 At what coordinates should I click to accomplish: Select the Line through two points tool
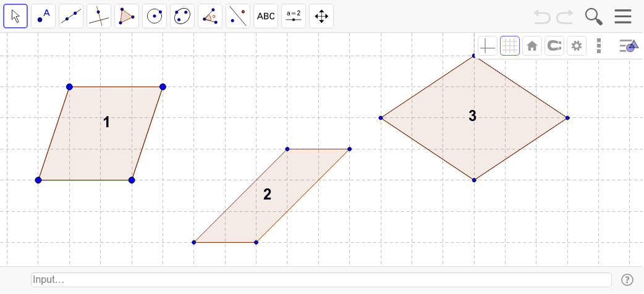(x=71, y=16)
